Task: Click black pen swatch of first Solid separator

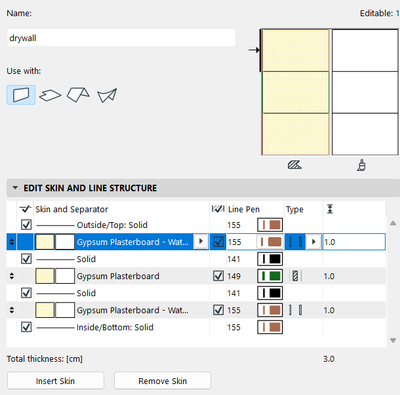Action: pos(270,259)
